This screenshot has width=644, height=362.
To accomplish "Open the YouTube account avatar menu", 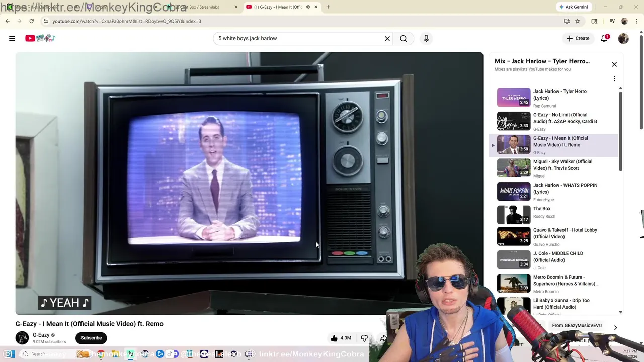I will click(623, 38).
